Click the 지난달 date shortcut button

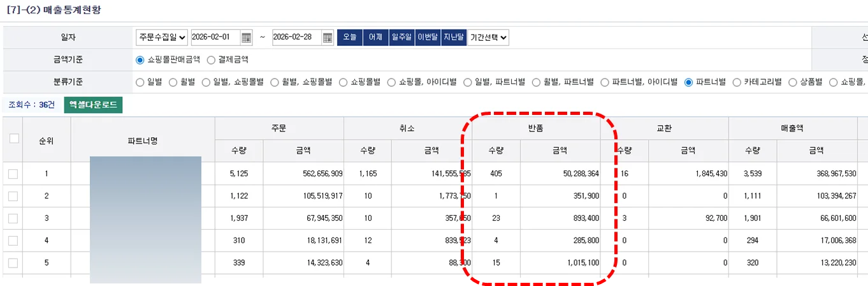click(454, 38)
